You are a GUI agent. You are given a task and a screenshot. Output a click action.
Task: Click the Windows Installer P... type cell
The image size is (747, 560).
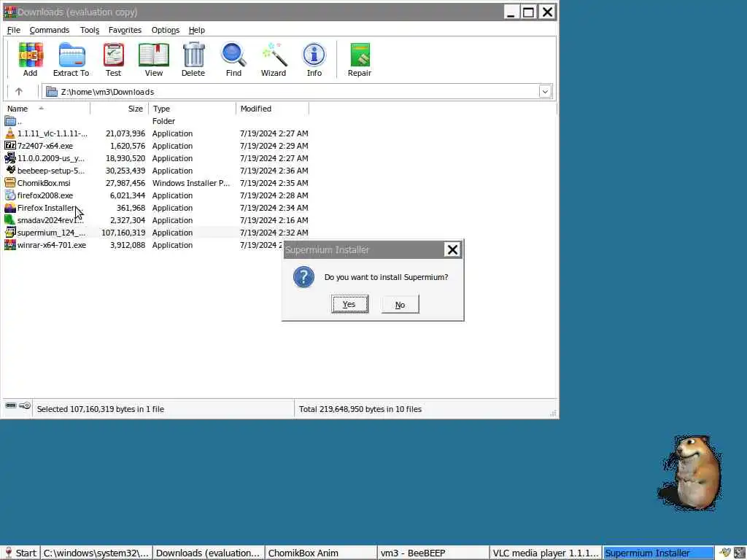[x=191, y=183]
